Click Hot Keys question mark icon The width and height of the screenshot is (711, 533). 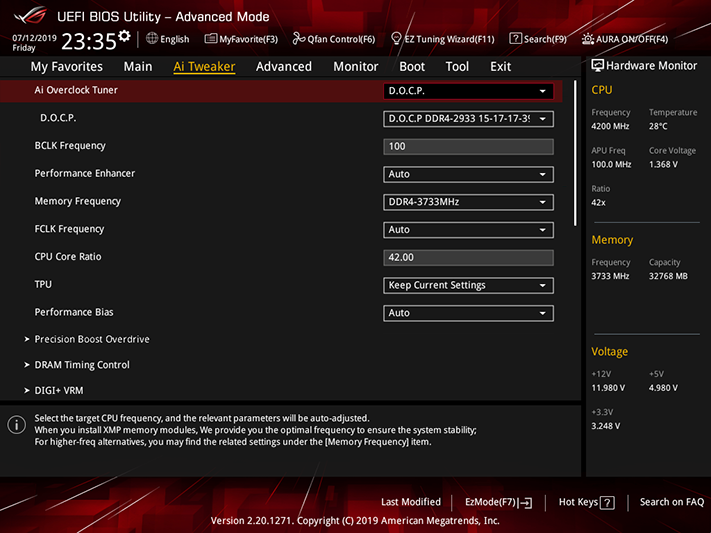point(607,503)
